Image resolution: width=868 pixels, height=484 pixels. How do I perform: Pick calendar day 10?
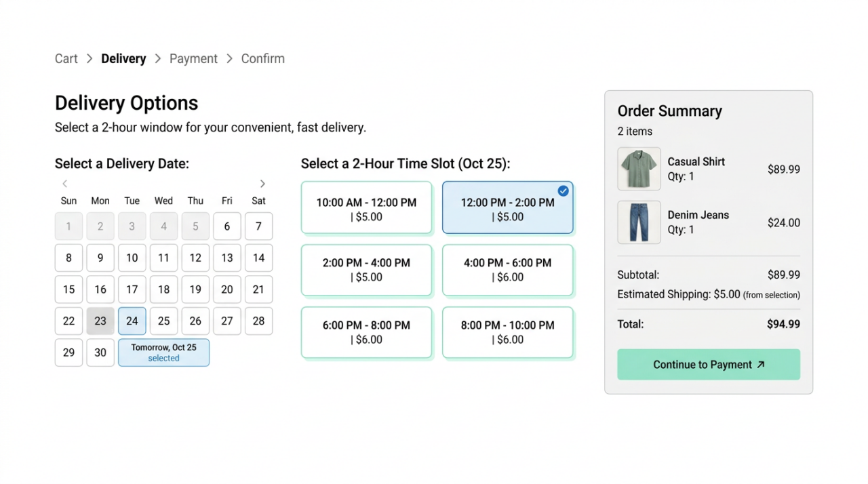(132, 258)
